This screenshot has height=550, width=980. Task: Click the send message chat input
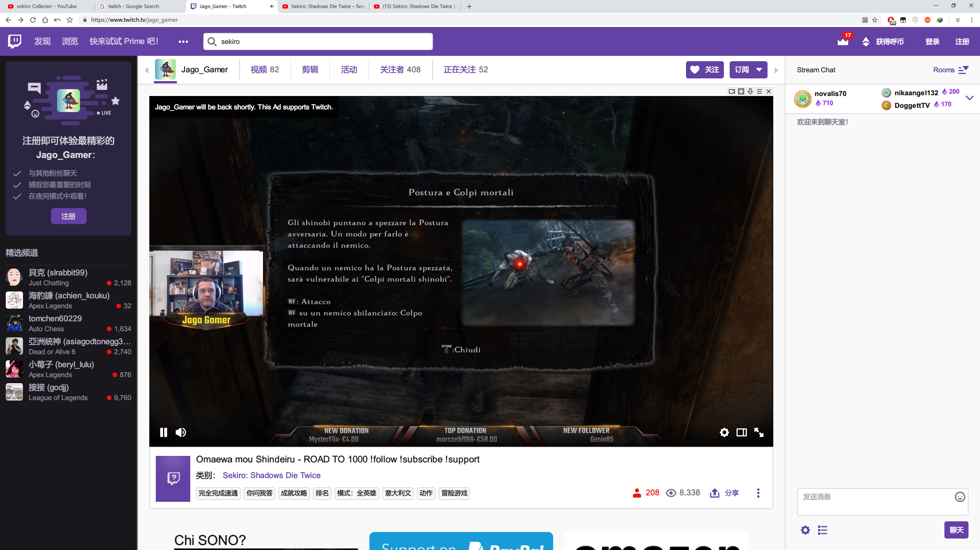click(x=882, y=501)
